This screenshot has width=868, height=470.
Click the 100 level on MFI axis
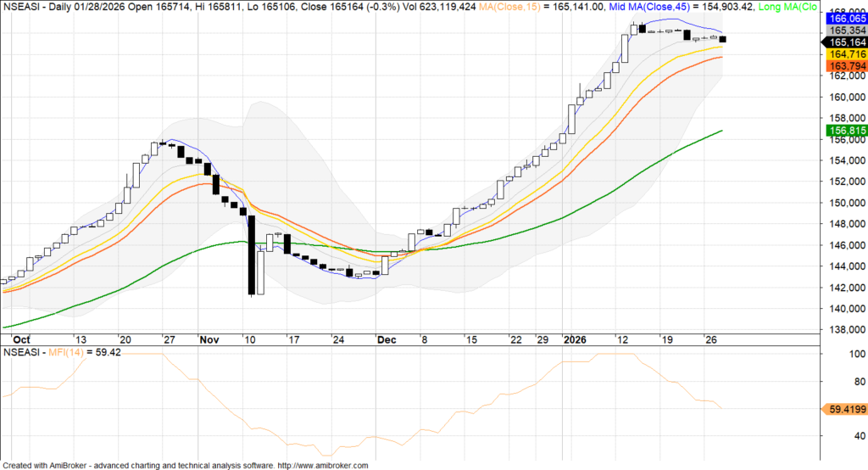tap(835, 354)
